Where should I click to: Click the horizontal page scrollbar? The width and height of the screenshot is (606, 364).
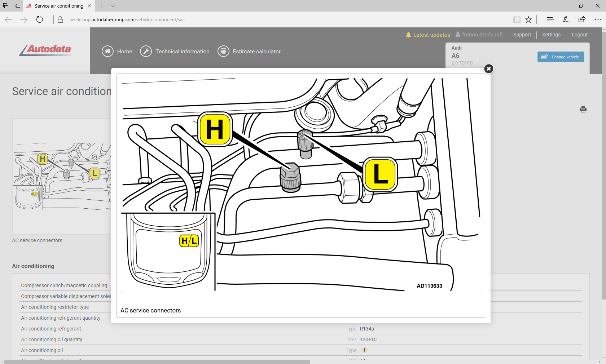pyautogui.click(x=157, y=361)
